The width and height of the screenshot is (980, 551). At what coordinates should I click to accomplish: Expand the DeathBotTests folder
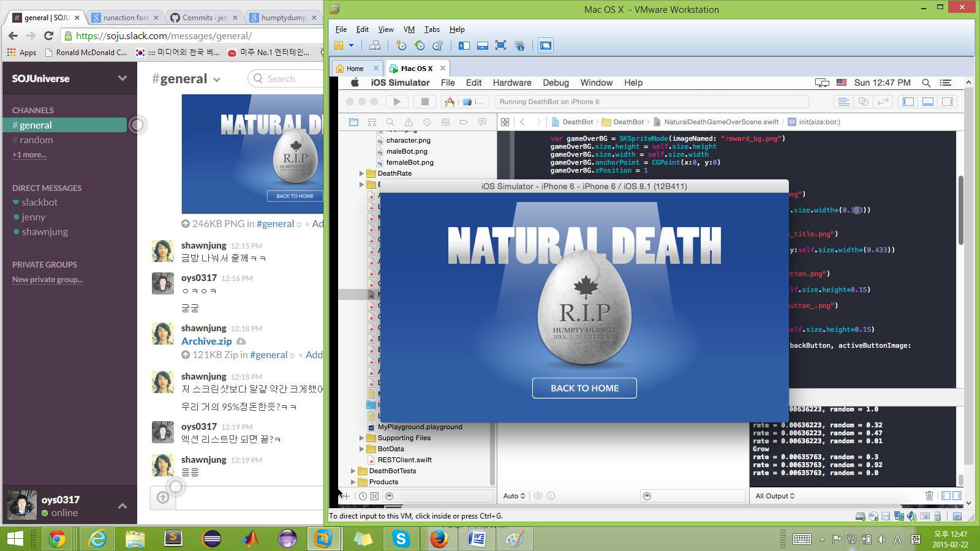pos(353,471)
